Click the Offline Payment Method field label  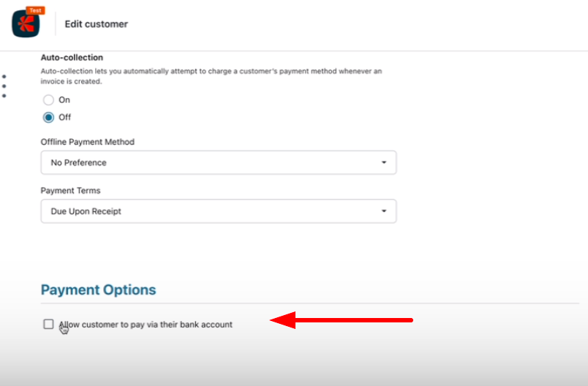[x=87, y=142]
